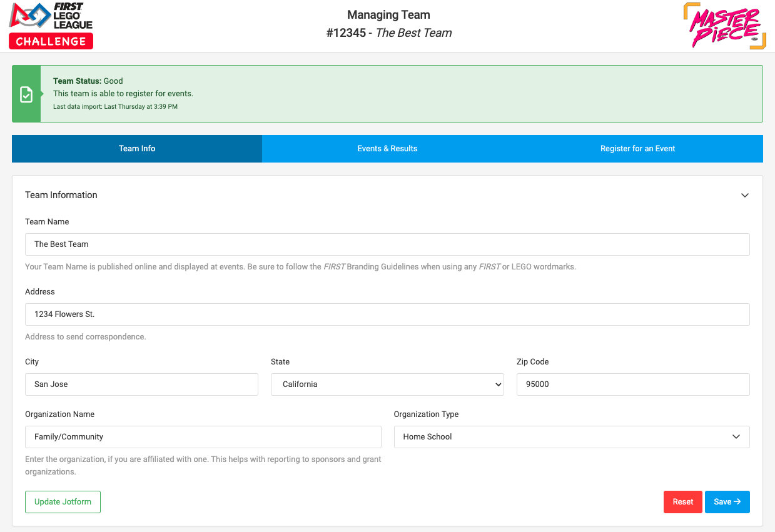Click into the Address text field
This screenshot has width=775, height=532.
click(387, 314)
